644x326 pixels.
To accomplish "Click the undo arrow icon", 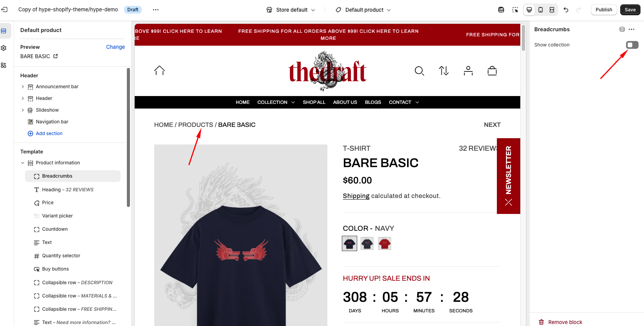I will [566, 10].
